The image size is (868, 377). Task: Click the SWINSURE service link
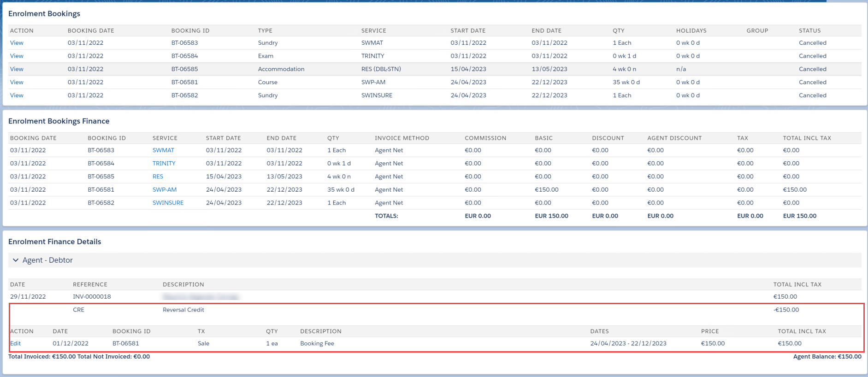click(168, 203)
